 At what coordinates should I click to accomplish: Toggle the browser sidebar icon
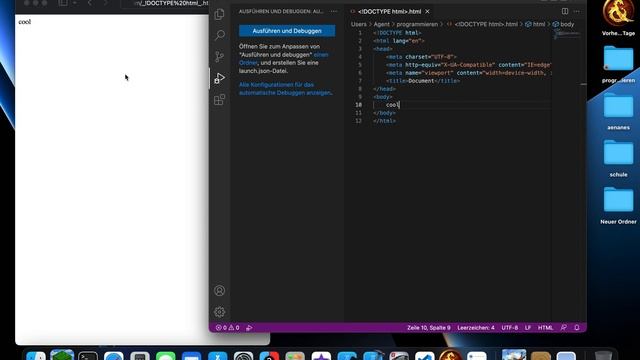tap(63, 3)
